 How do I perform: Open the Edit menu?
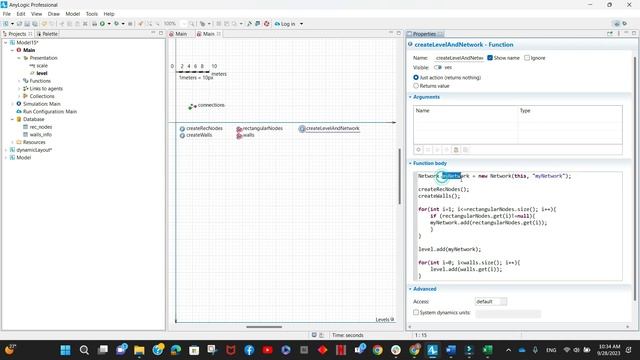pyautogui.click(x=21, y=14)
